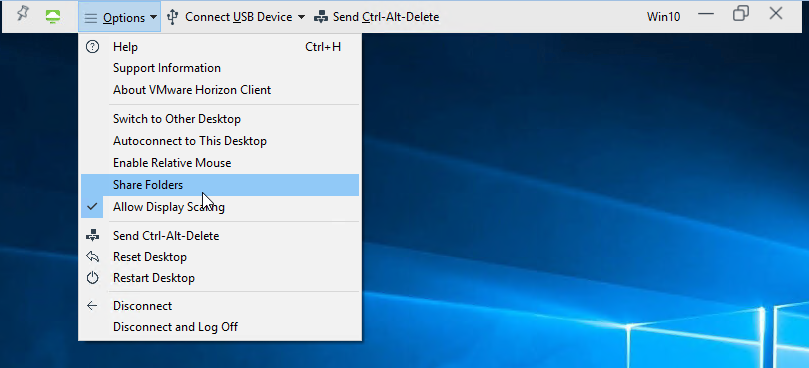
Task: Click the network icon beside toolbar Send Ctrl-Alt-Delete
Action: click(321, 17)
